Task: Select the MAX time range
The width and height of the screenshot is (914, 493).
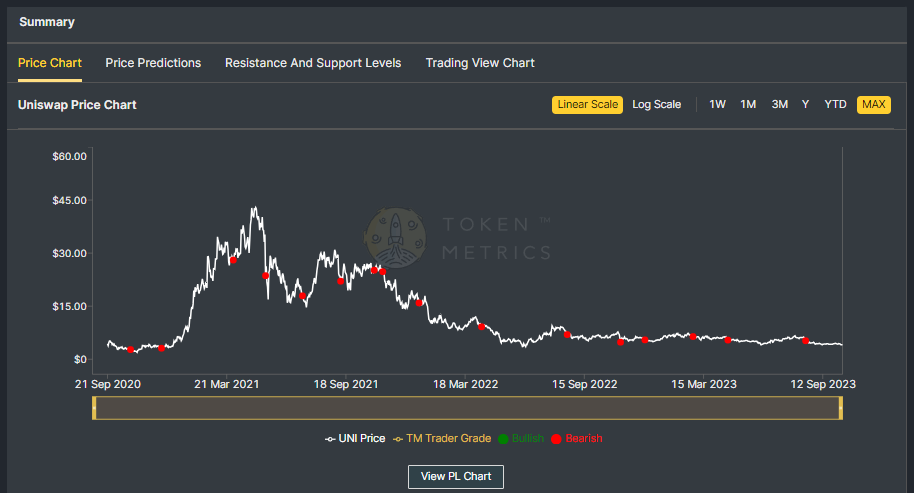Action: (x=874, y=105)
